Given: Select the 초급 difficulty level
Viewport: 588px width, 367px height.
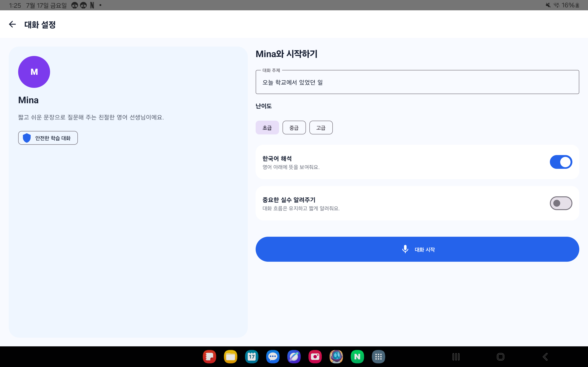Looking at the screenshot, I should (267, 128).
